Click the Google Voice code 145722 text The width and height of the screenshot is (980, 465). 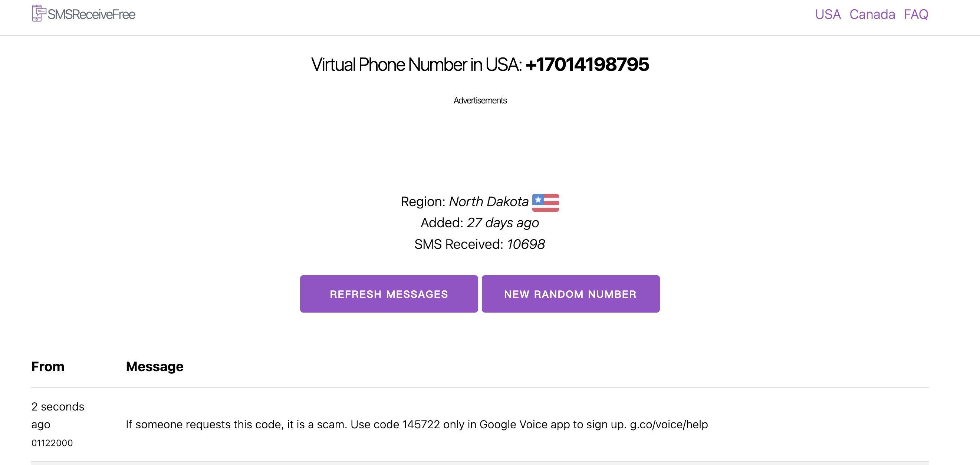click(x=421, y=424)
